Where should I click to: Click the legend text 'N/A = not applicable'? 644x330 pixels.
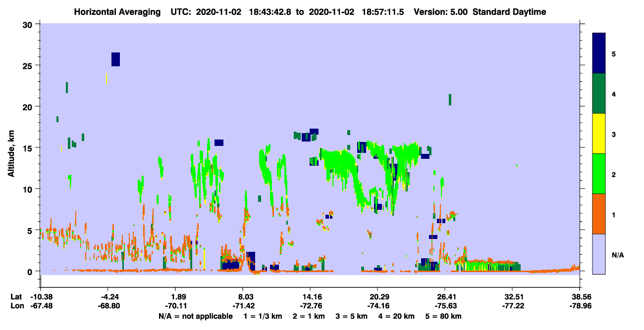(196, 316)
